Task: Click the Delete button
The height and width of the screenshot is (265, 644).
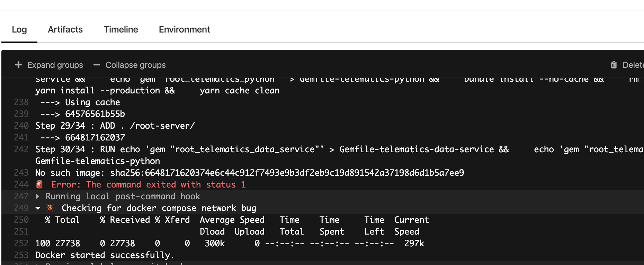Action: [630, 65]
